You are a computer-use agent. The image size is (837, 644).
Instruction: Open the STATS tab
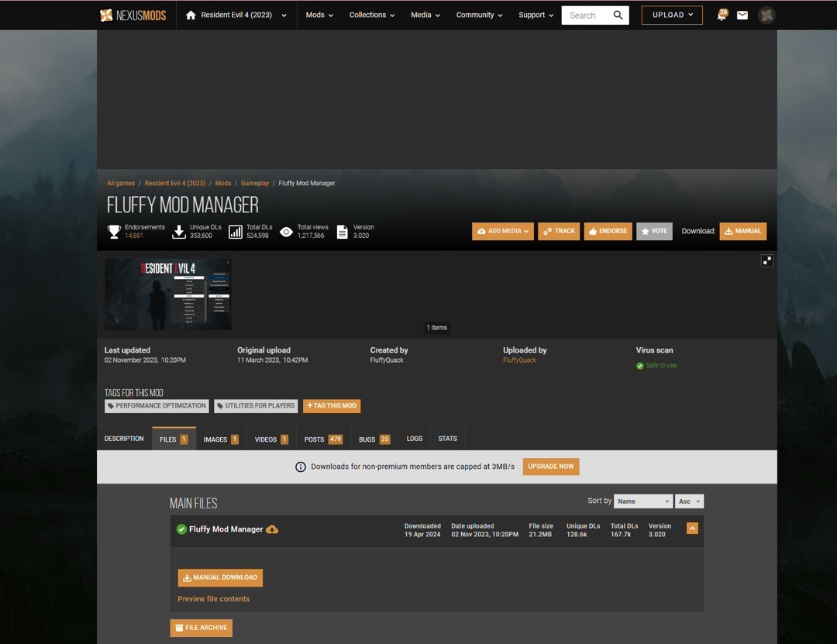tap(447, 439)
